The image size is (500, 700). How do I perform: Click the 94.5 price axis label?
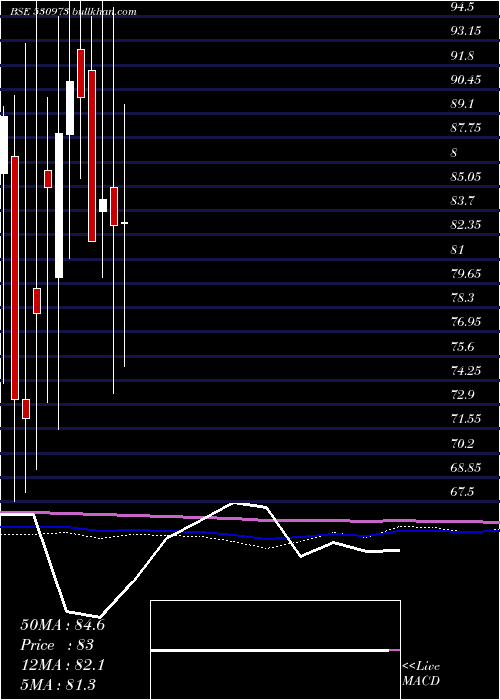pos(462,7)
